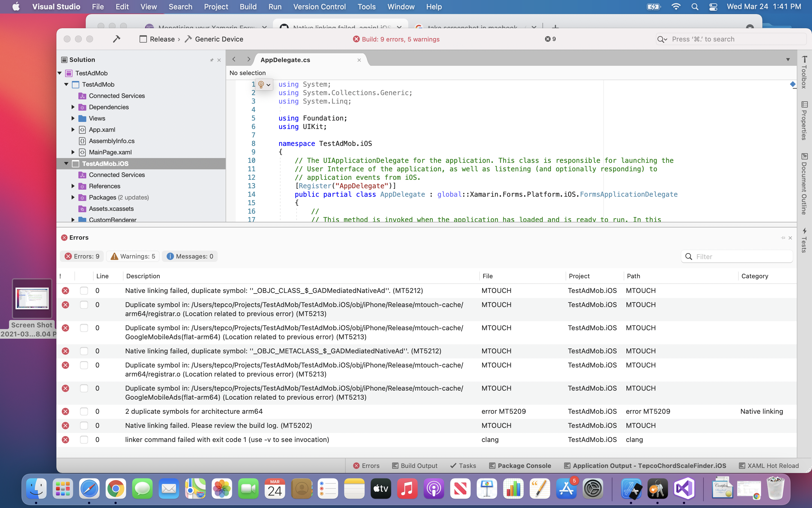Click the 'Build: 9 errors, 5 warnings' status
Screen dimensions: 812x508
396,39
